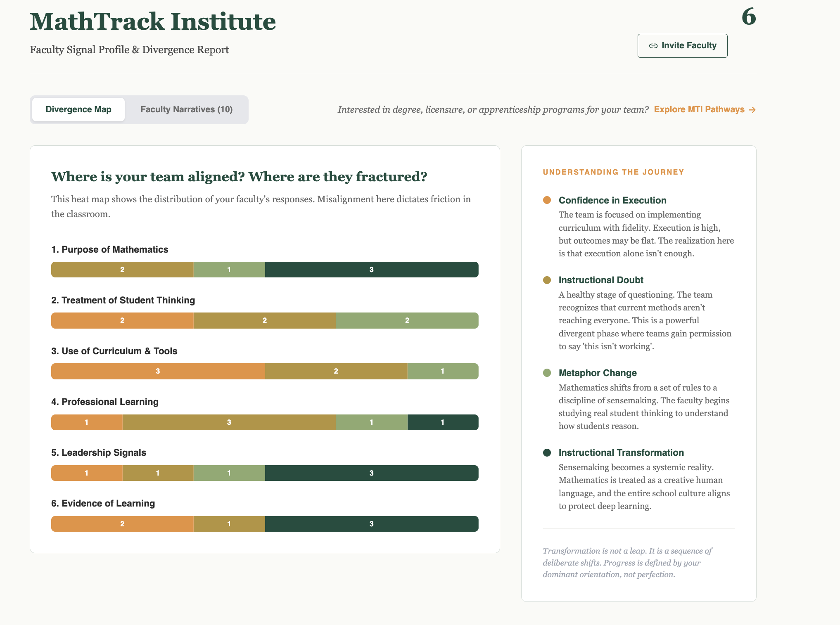Click light green segment in Treatment of Student Thinking

pyautogui.click(x=407, y=321)
